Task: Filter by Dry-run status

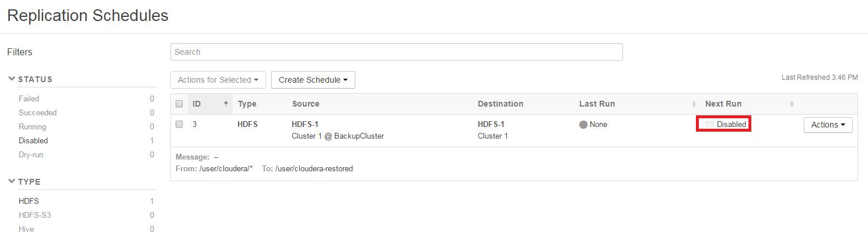Action: pos(31,154)
